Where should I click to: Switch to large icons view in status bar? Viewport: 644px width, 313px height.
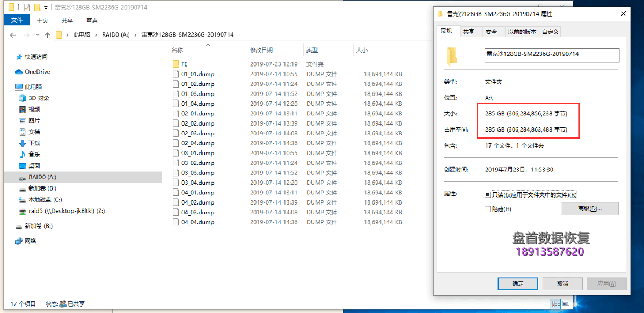[x=566, y=304]
